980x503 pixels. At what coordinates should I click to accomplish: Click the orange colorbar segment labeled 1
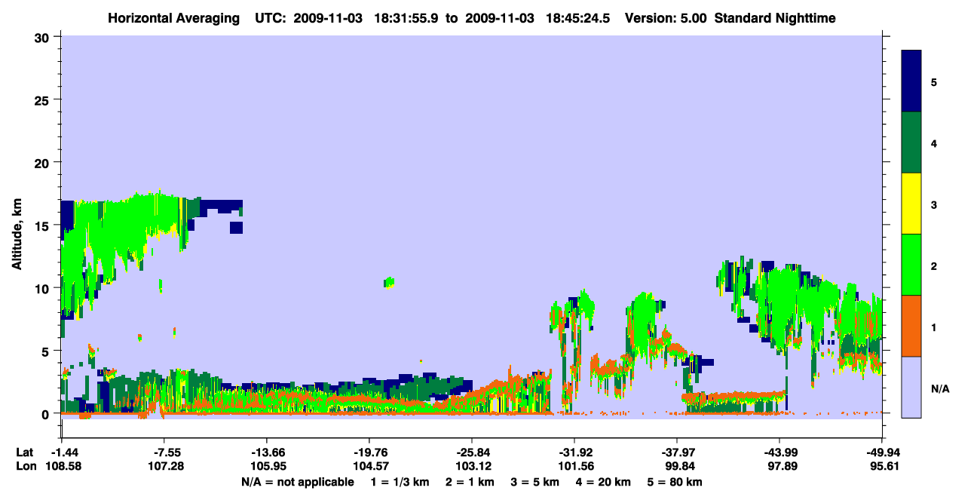pos(911,326)
